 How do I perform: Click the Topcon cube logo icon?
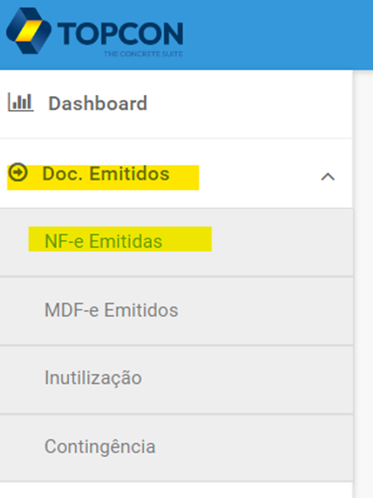tap(29, 31)
